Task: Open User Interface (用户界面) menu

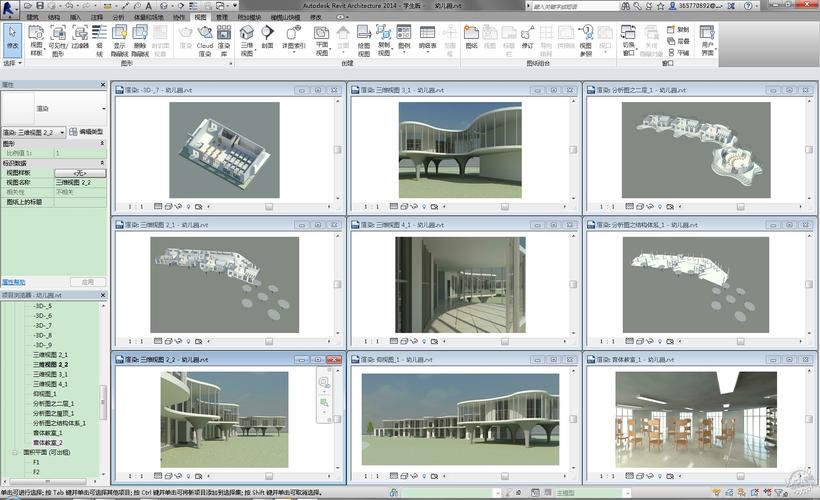Action: [707, 40]
